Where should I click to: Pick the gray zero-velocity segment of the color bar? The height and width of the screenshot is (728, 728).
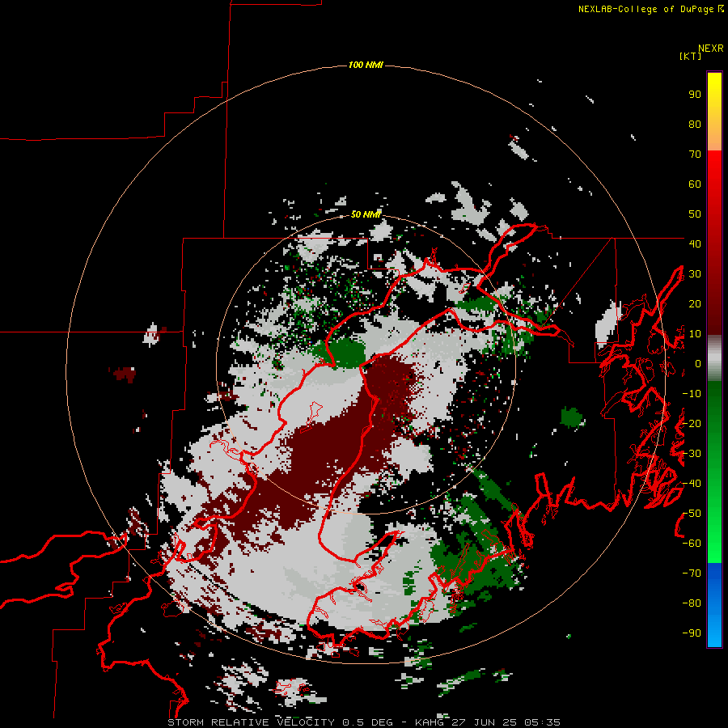(714, 358)
